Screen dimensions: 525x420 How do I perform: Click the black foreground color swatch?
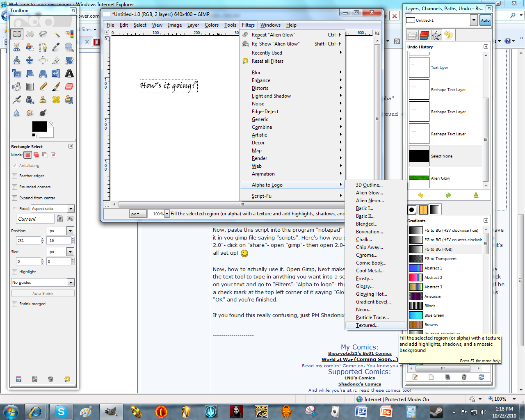pos(39,127)
